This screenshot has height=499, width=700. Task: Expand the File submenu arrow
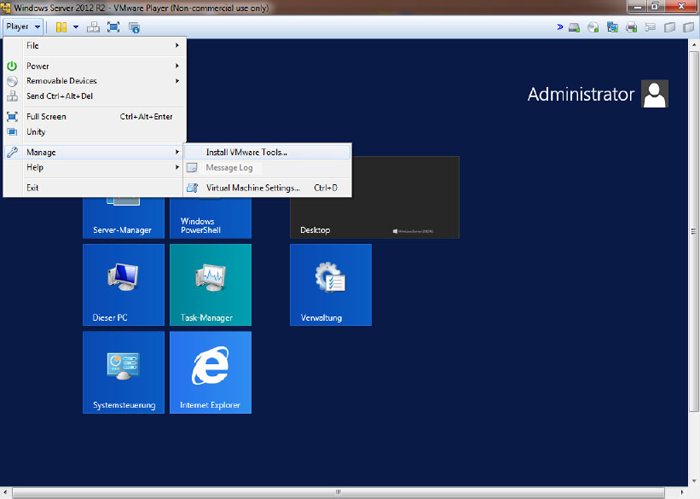point(177,46)
